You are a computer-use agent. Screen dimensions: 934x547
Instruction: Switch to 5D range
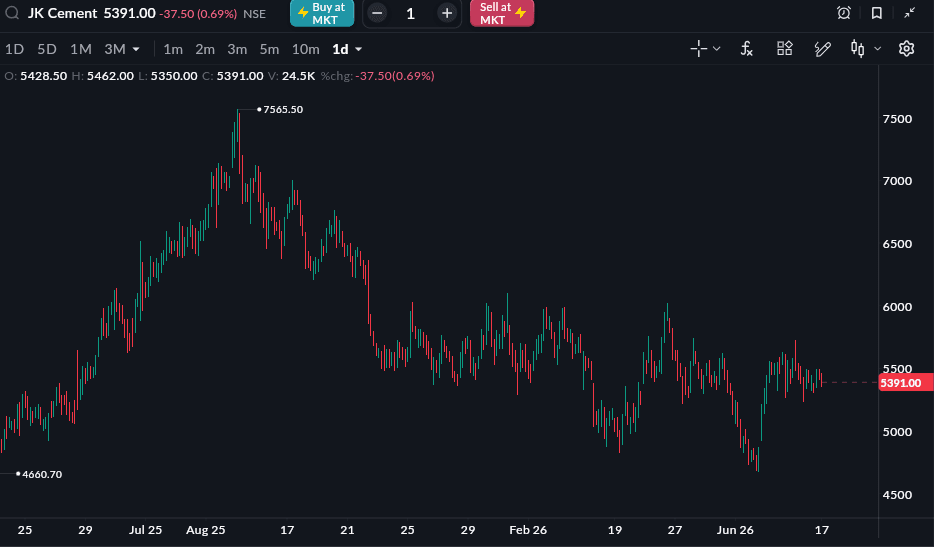click(x=47, y=49)
